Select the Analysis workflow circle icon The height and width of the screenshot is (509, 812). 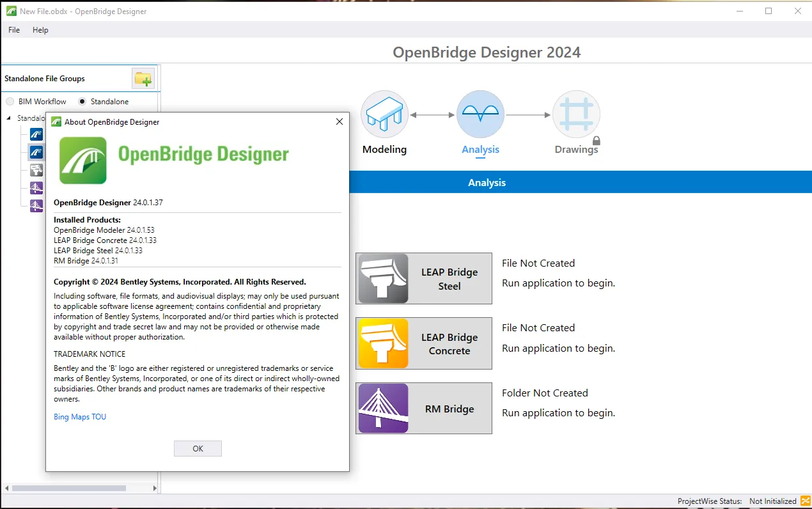[480, 114]
